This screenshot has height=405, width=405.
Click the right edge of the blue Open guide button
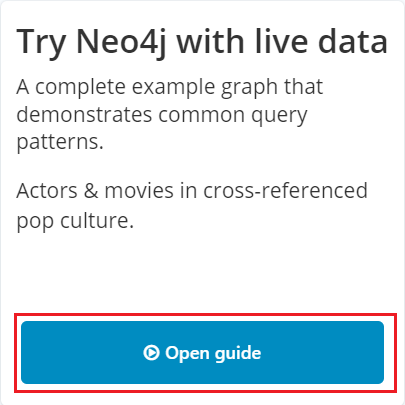(x=380, y=352)
